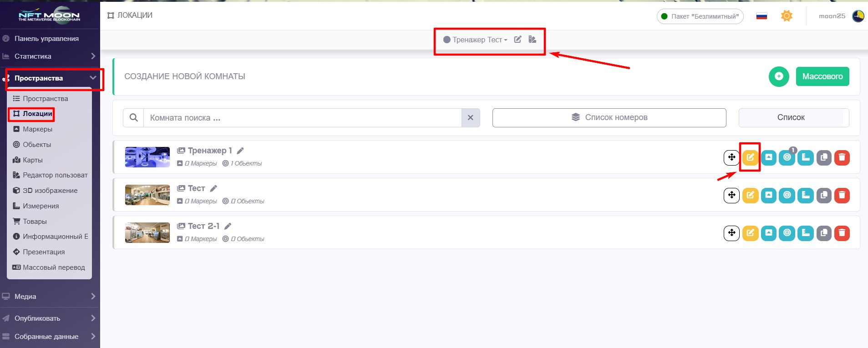
Task: Delete the Тест 2-1 room
Action: (842, 233)
